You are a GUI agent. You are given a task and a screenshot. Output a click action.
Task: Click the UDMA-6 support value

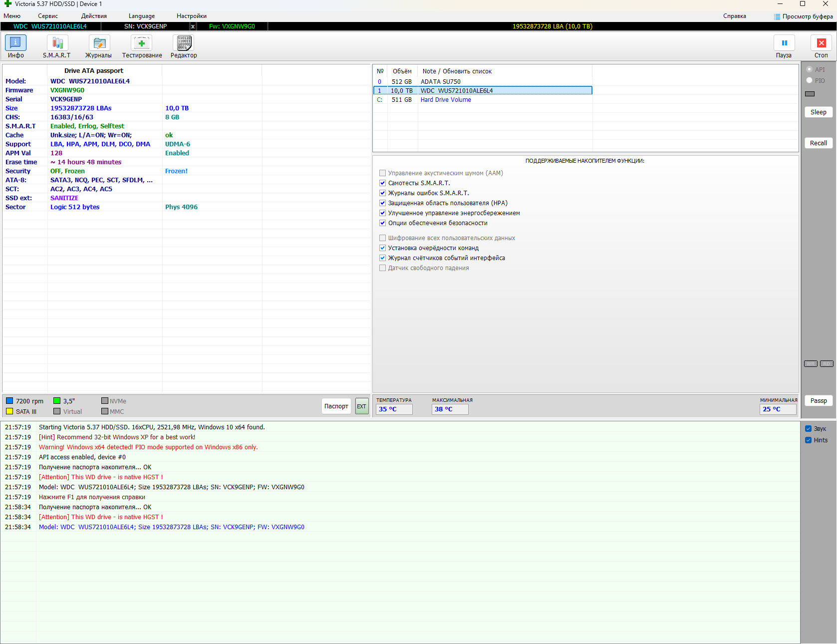coord(178,144)
